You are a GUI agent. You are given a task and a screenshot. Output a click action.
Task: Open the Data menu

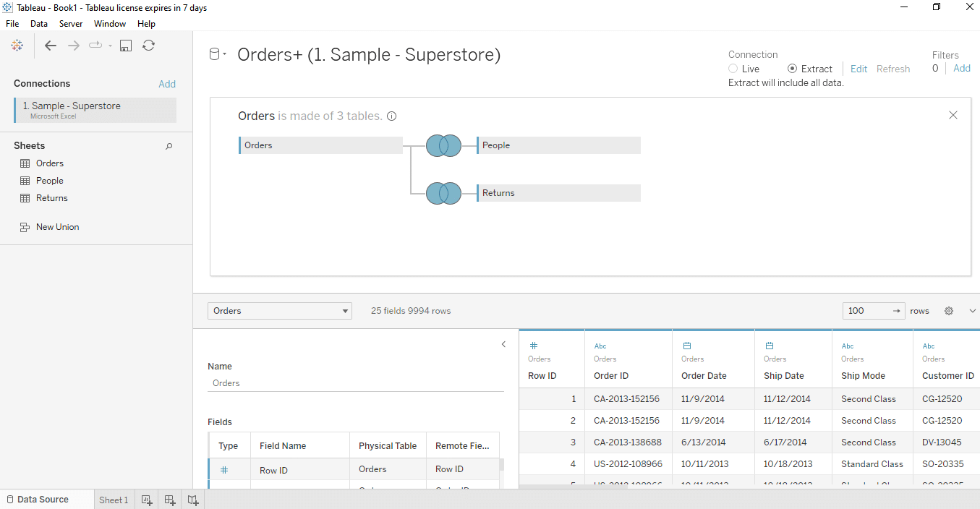[39, 23]
